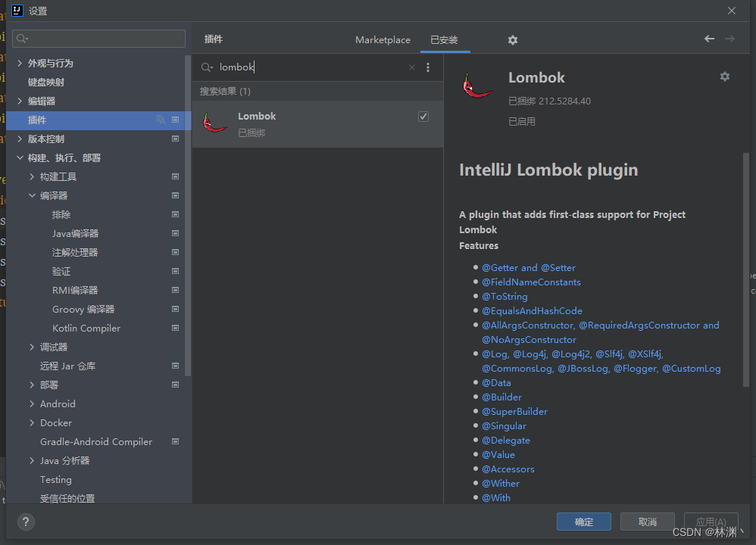The width and height of the screenshot is (756, 545).
Task: Click the settings search input field
Action: (98, 39)
